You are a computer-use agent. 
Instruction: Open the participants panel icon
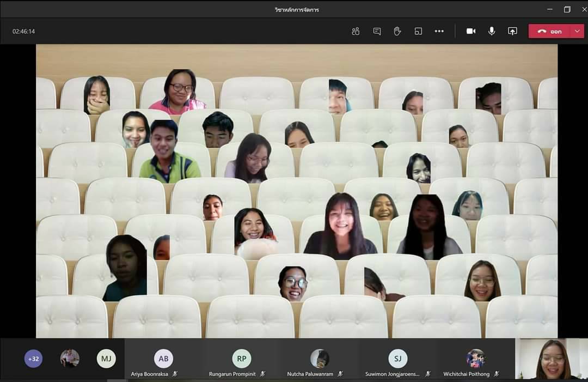pyautogui.click(x=356, y=32)
